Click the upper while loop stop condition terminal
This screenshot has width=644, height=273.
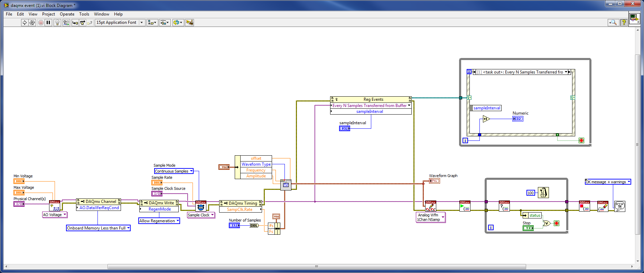point(581,140)
